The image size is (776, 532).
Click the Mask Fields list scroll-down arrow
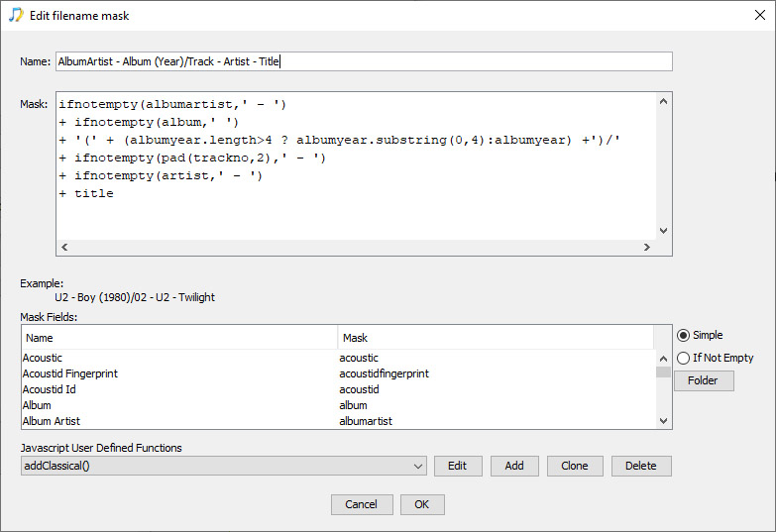click(x=664, y=421)
